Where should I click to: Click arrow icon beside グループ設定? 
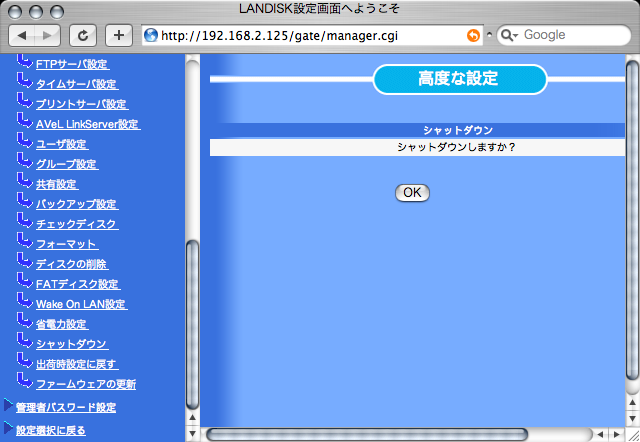pyautogui.click(x=24, y=160)
